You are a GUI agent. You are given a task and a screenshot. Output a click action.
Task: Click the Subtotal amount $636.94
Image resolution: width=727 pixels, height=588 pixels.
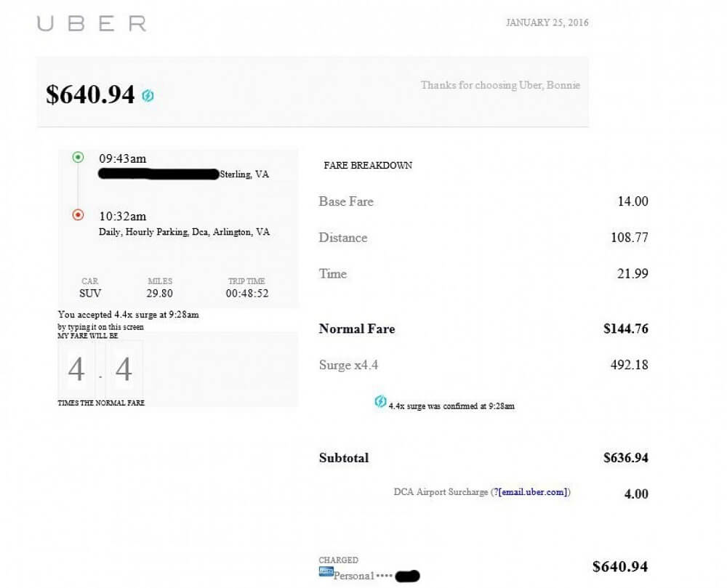coord(625,458)
